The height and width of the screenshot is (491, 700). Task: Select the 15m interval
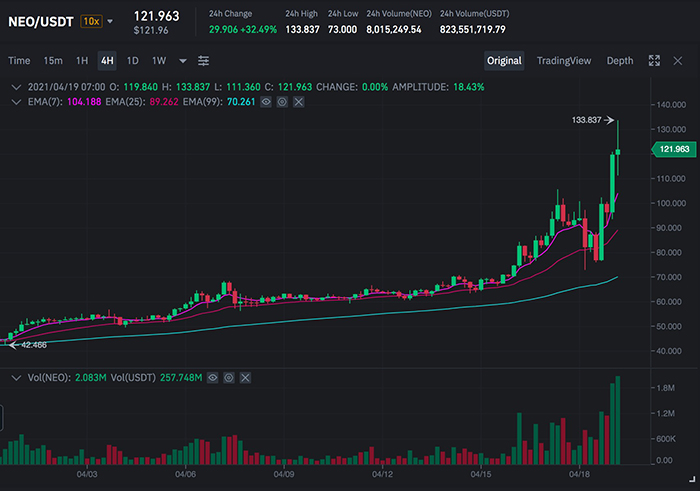point(53,61)
